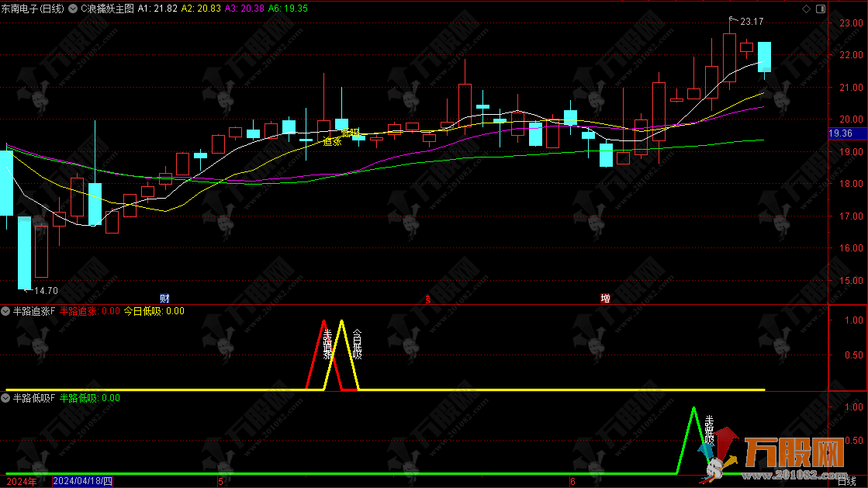868x488 pixels.
Task: Open the dropdown next to 东南电子(日线) title
Action: click(72, 9)
